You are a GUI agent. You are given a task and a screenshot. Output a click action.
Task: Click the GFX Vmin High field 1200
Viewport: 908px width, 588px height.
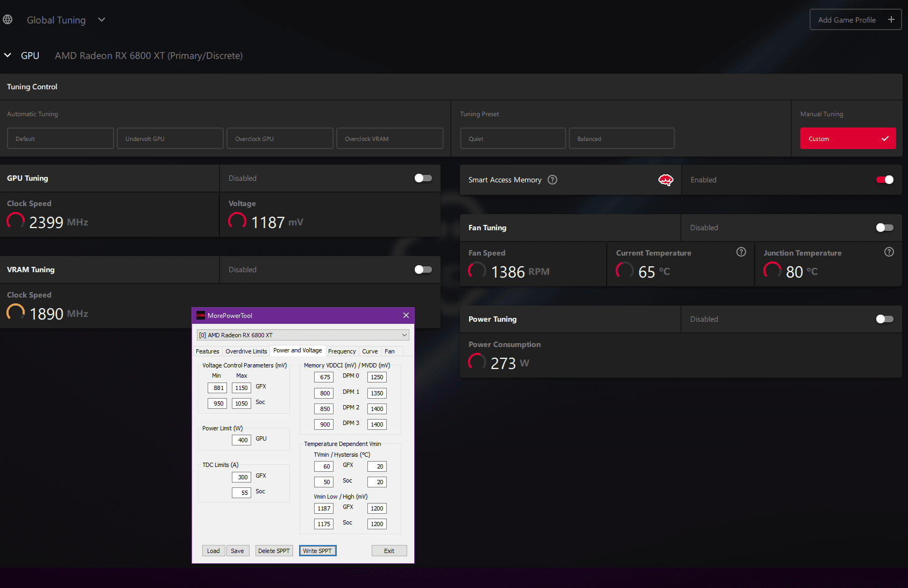pyautogui.click(x=377, y=508)
